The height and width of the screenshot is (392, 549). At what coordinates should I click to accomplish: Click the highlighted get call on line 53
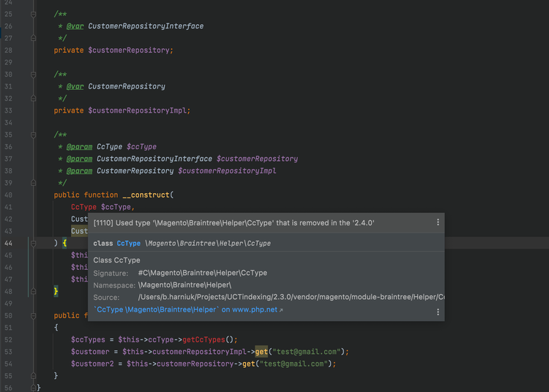[x=261, y=352]
